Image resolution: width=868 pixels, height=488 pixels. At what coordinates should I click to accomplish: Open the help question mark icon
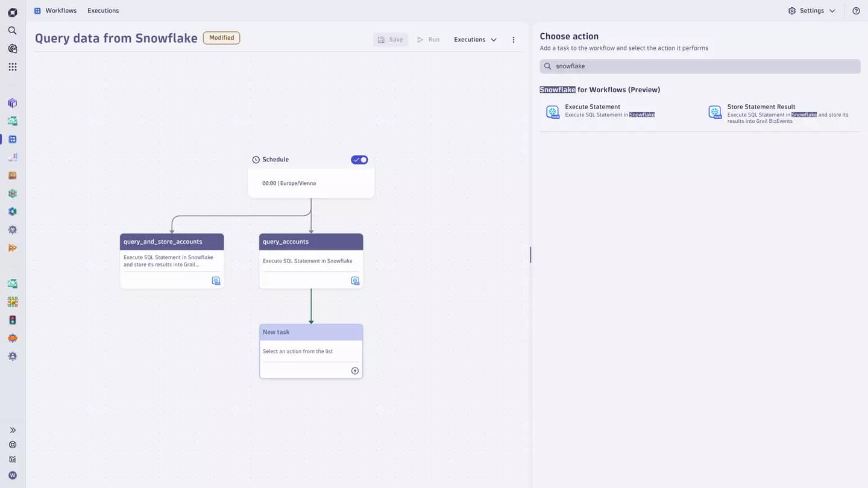click(x=856, y=11)
